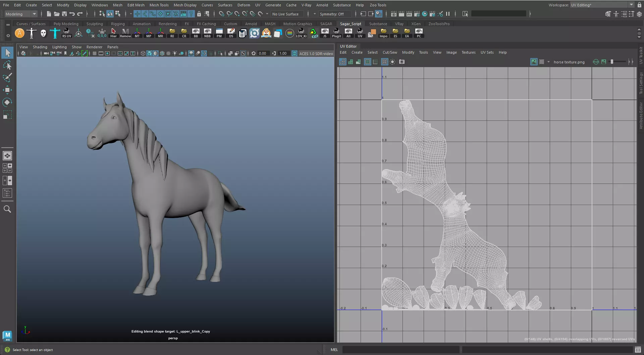The height and width of the screenshot is (355, 644).
Task: Click the DS shelf button
Action: pos(231,33)
